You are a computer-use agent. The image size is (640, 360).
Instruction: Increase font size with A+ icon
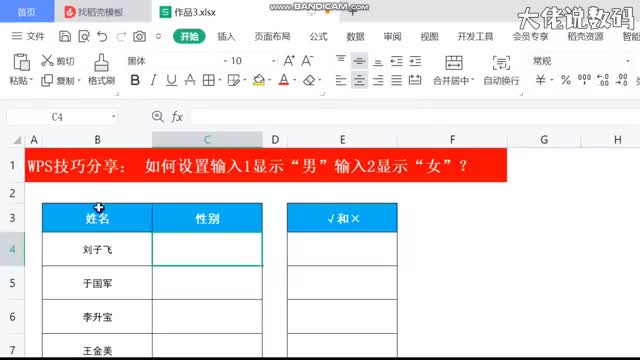[289, 60]
